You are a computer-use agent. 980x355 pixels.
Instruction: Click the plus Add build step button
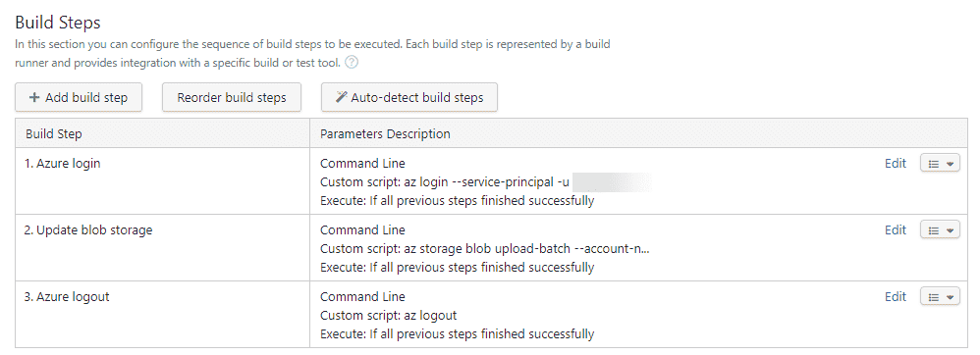(x=79, y=97)
